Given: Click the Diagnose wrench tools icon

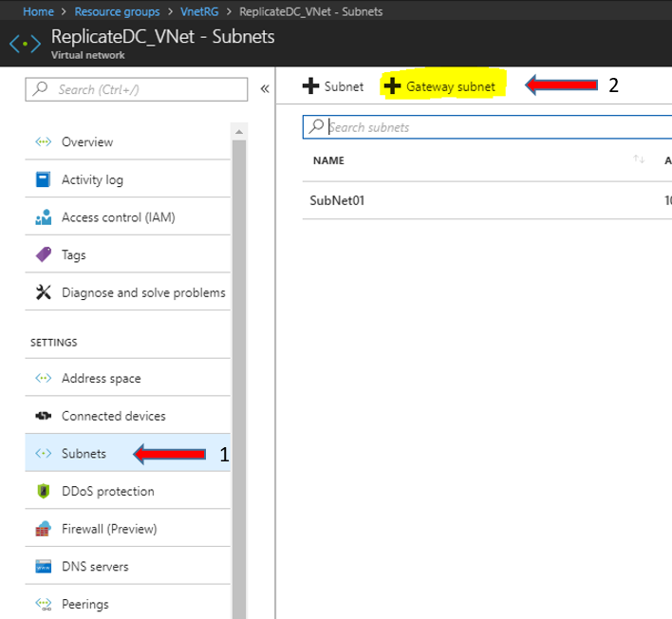Looking at the screenshot, I should pos(44,292).
